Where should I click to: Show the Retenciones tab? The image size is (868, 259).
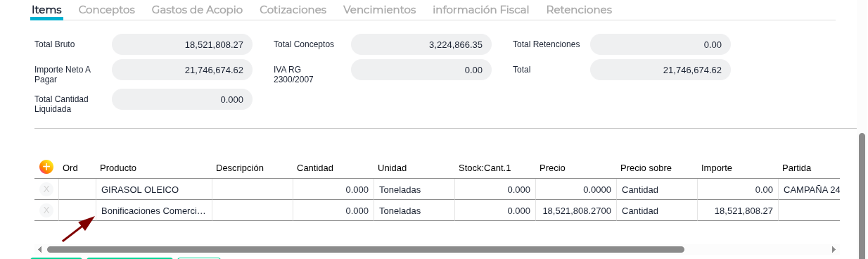tap(579, 10)
